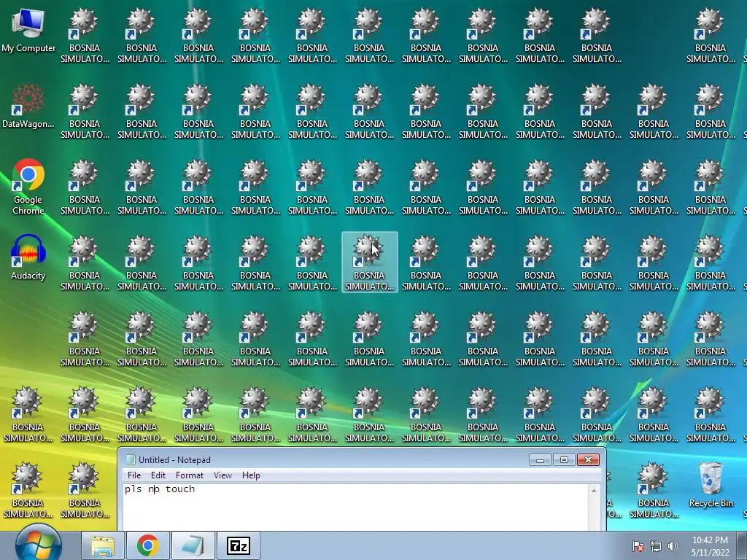Image resolution: width=747 pixels, height=560 pixels.
Task: Open the Windows Start menu orb
Action: click(38, 544)
